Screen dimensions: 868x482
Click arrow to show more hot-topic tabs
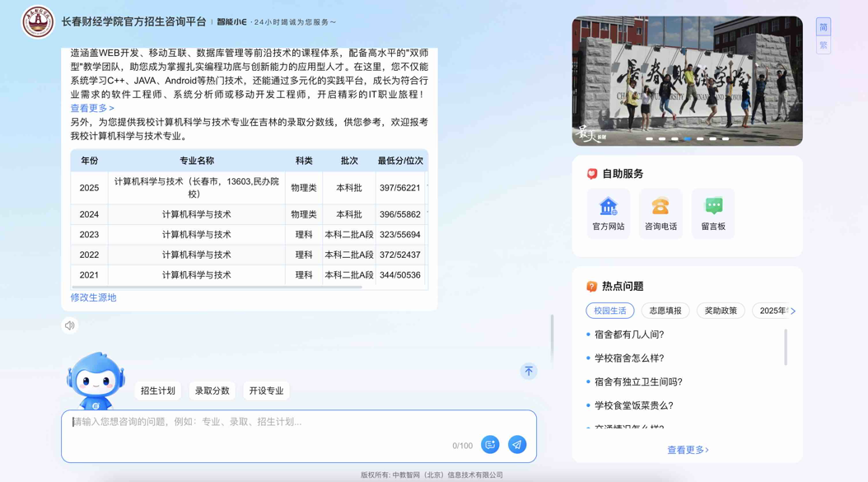(793, 311)
